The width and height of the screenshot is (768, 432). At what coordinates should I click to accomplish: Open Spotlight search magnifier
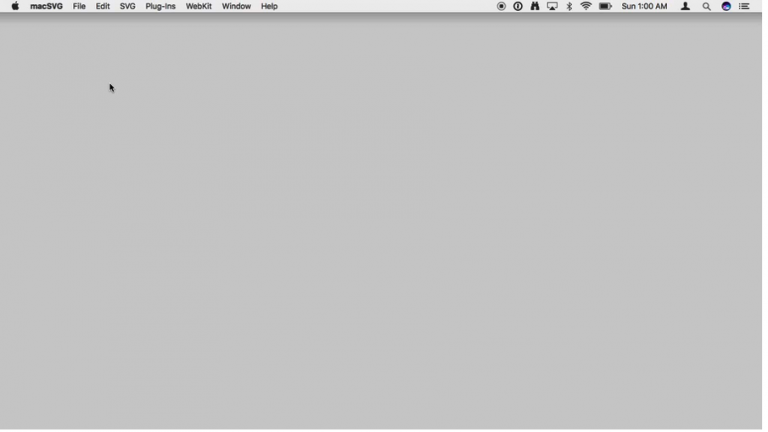tap(707, 6)
